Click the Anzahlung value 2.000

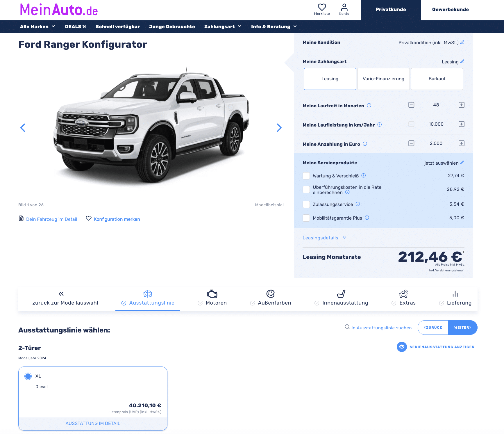coord(436,143)
